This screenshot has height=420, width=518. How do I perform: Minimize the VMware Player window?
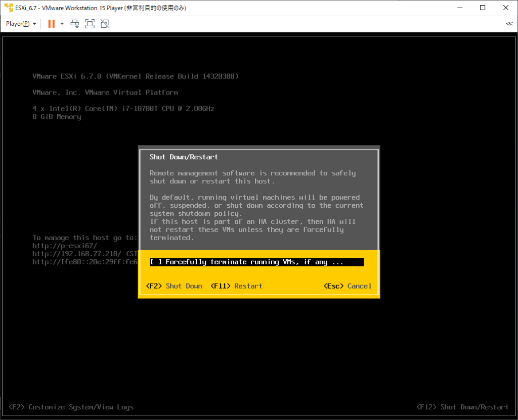point(460,8)
